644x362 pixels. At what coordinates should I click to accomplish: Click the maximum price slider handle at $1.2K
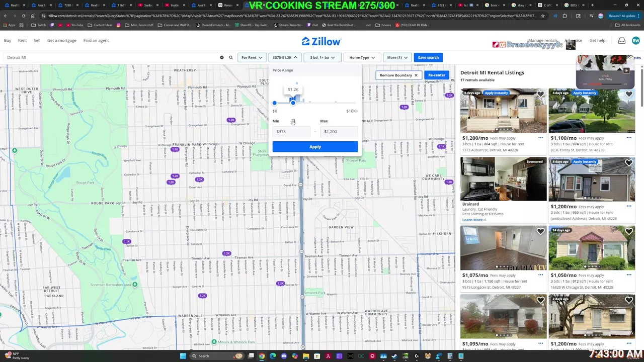pos(293,103)
